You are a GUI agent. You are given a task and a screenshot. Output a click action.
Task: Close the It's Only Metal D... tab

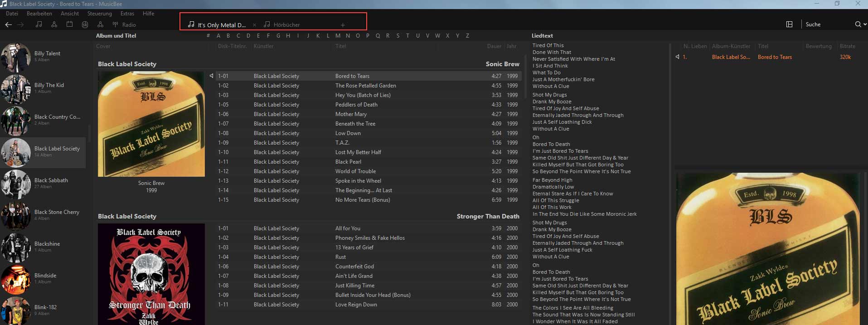coord(254,25)
